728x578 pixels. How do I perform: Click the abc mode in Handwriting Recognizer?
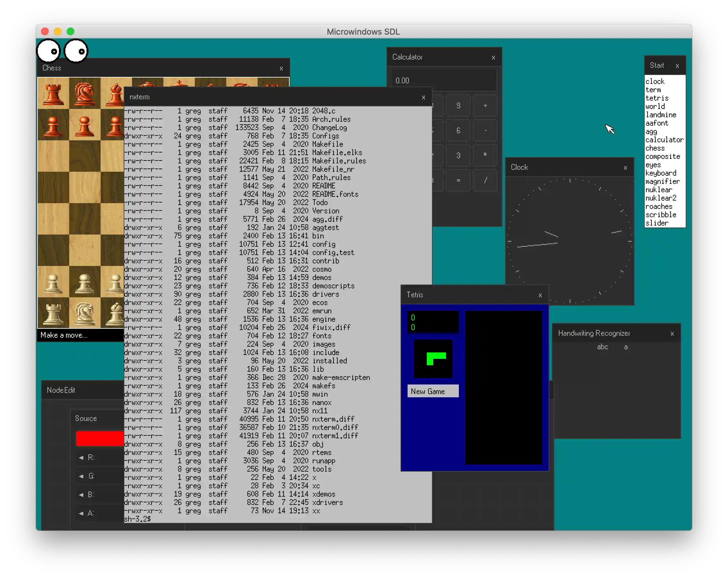pos(602,347)
